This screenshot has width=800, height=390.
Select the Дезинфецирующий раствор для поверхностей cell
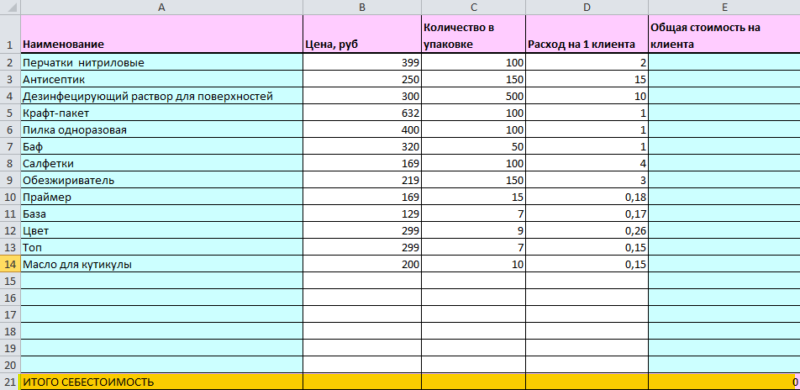tap(161, 96)
